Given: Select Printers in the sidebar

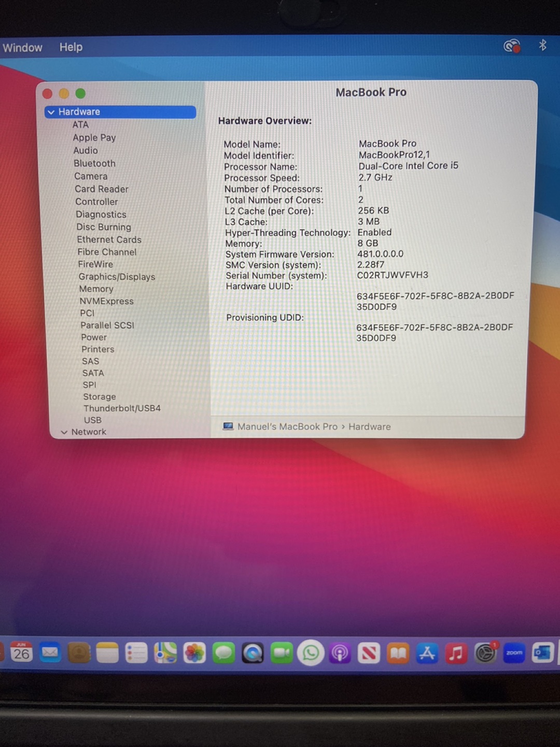Looking at the screenshot, I should point(98,349).
